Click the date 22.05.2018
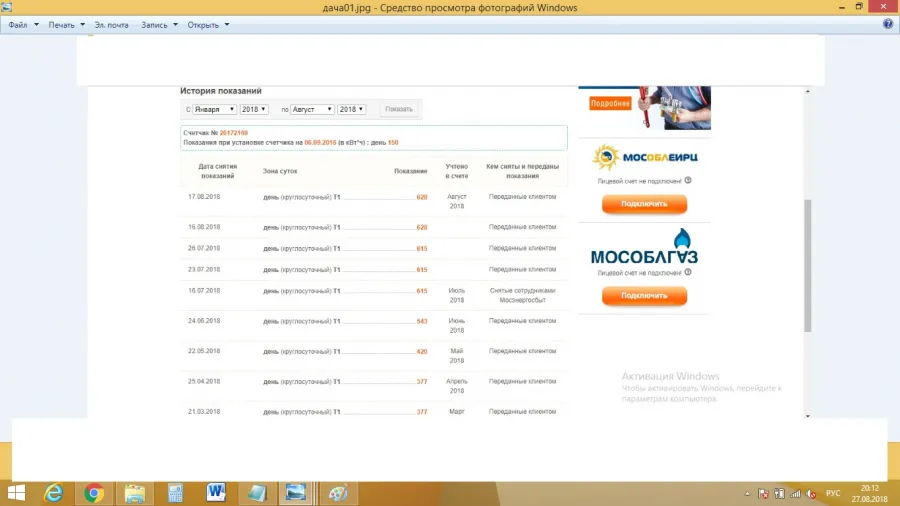The image size is (900, 506). click(x=204, y=351)
